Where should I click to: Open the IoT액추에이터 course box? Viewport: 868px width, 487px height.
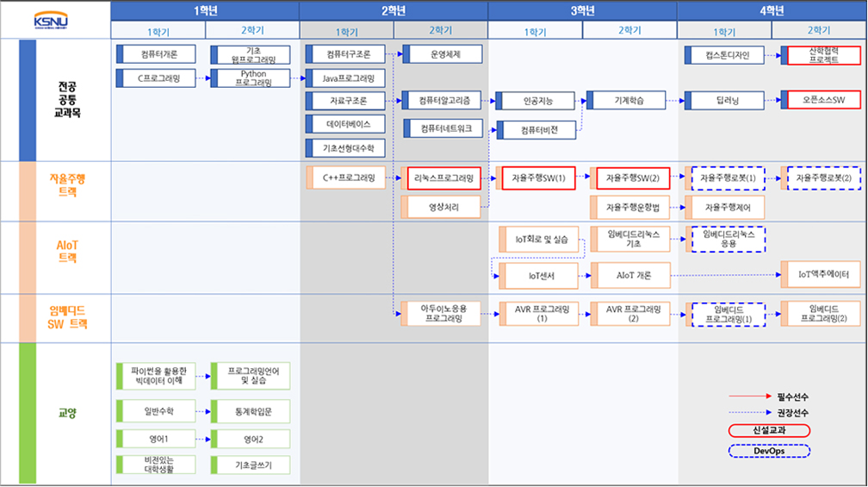click(821, 274)
